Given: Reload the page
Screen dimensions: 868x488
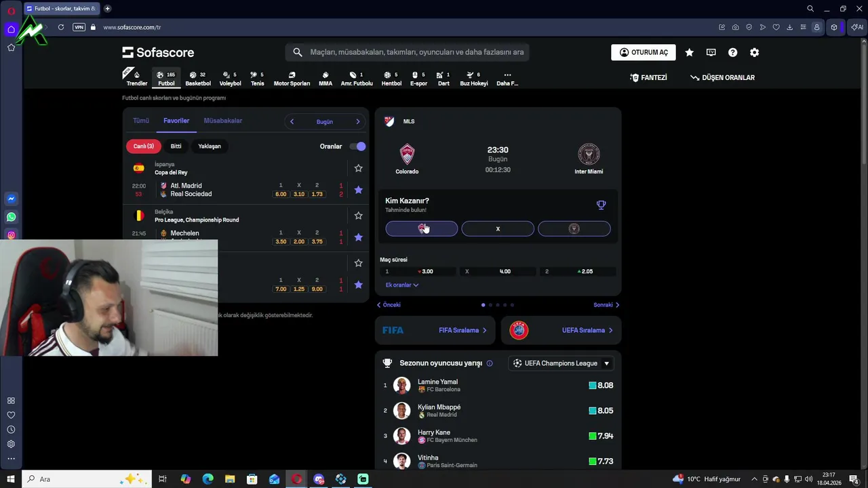Looking at the screenshot, I should click(61, 27).
